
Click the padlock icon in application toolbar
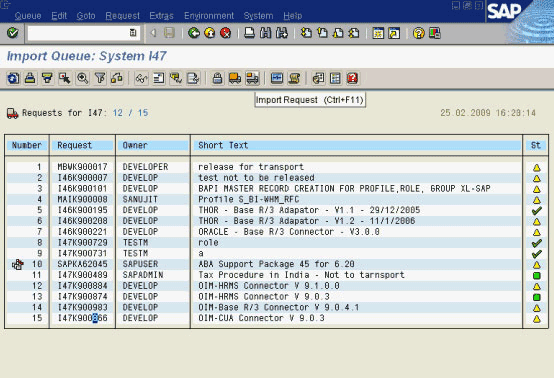pos(217,78)
